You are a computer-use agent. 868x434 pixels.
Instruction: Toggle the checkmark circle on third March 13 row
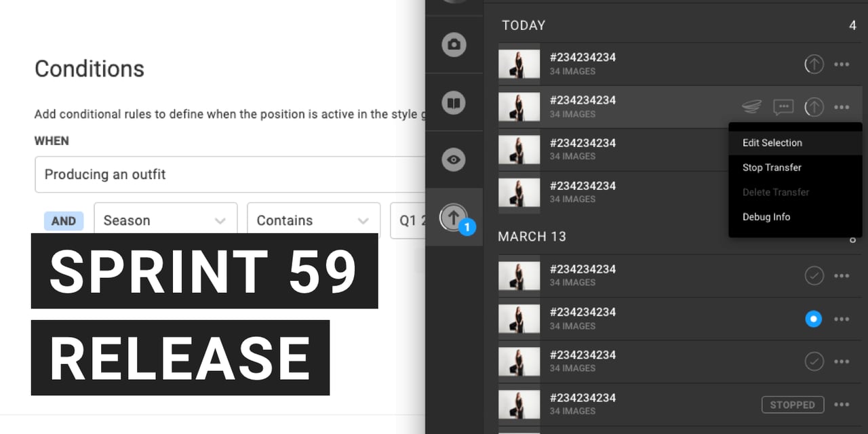click(814, 361)
